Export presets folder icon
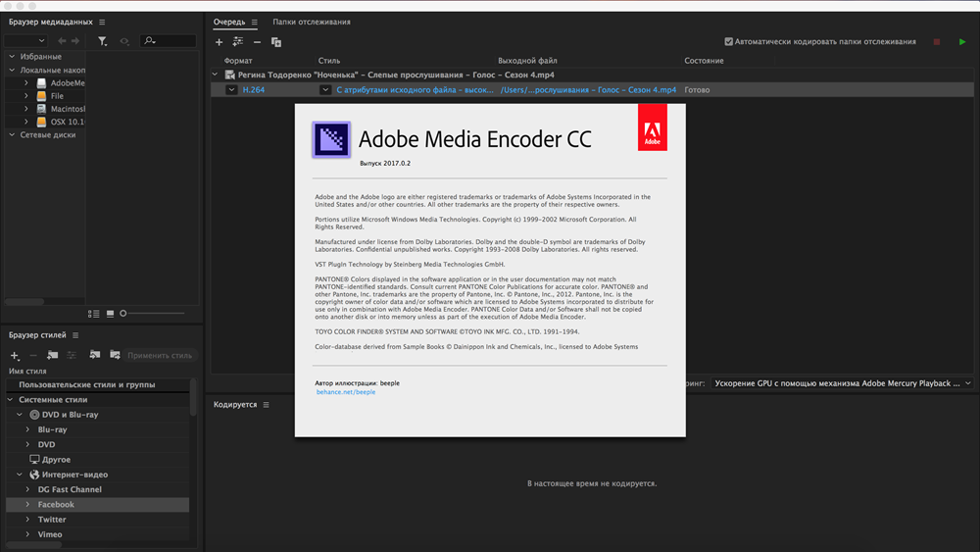 [115, 355]
